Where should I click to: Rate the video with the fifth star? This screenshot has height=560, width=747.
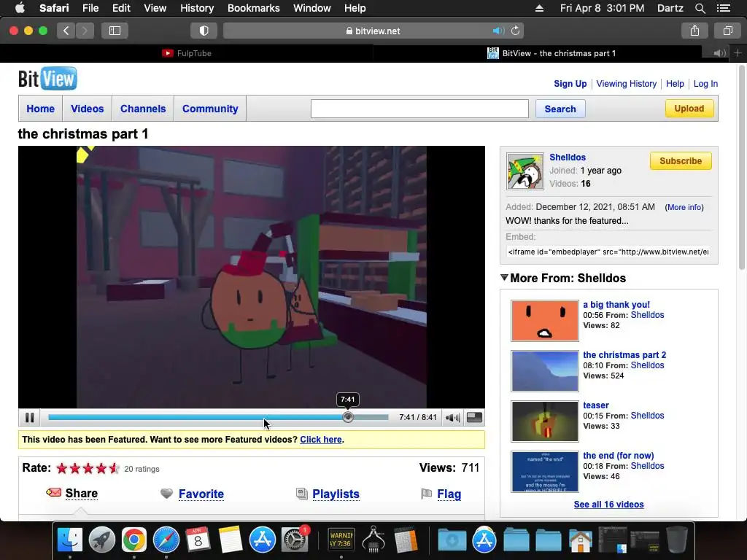[114, 469]
